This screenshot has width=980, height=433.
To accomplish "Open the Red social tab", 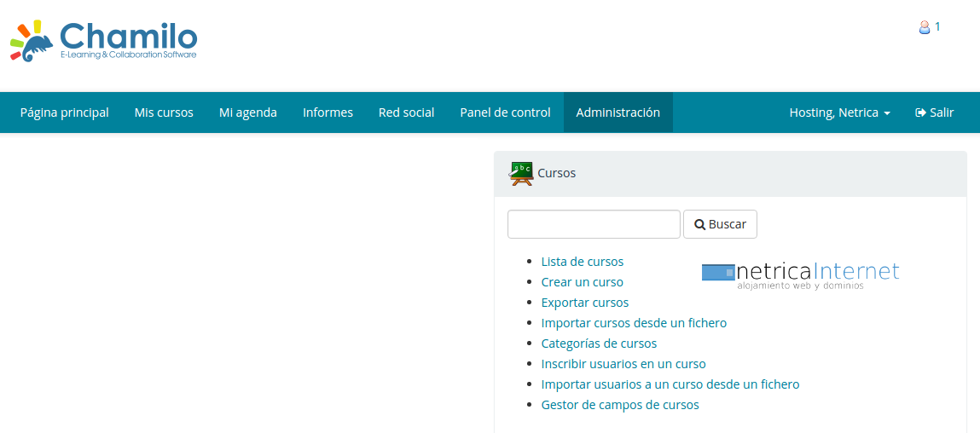I will 406,113.
